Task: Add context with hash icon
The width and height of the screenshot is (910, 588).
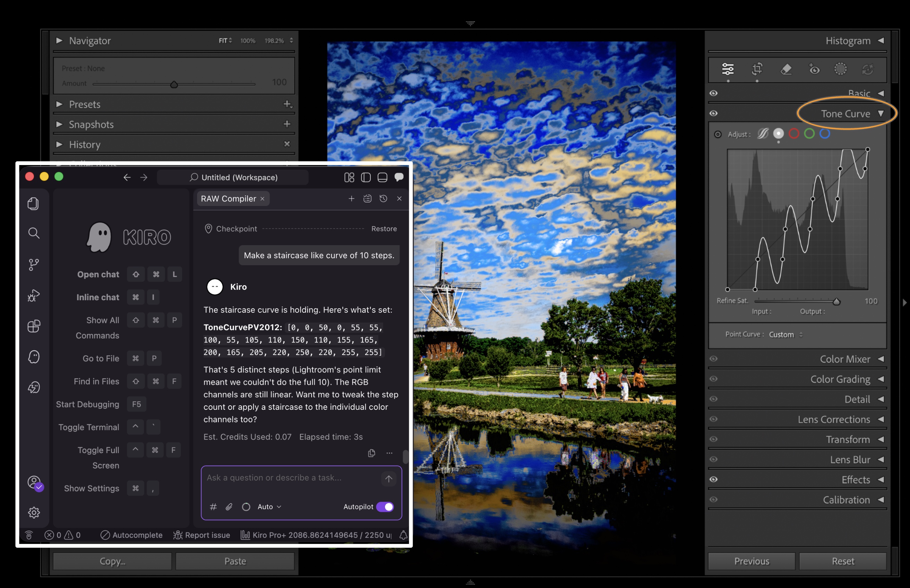Action: click(213, 507)
